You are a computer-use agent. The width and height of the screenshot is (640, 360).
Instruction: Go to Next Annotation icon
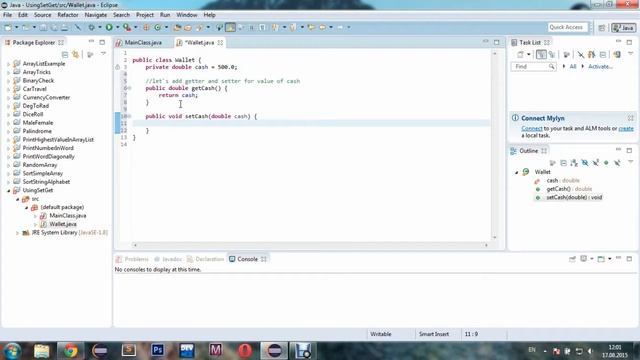coord(276,27)
